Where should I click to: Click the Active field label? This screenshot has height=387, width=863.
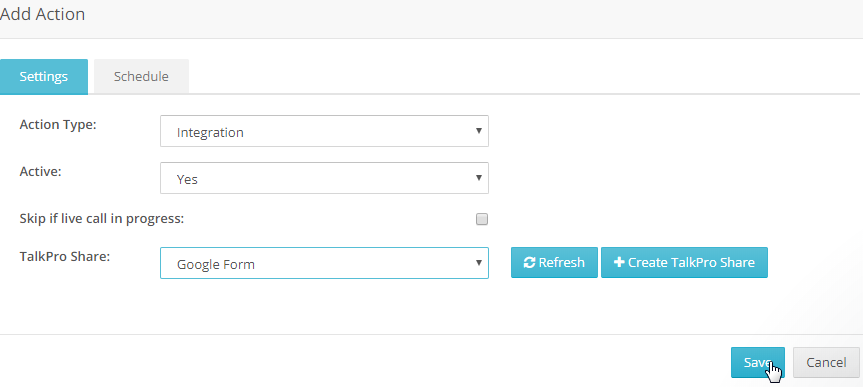coord(41,171)
